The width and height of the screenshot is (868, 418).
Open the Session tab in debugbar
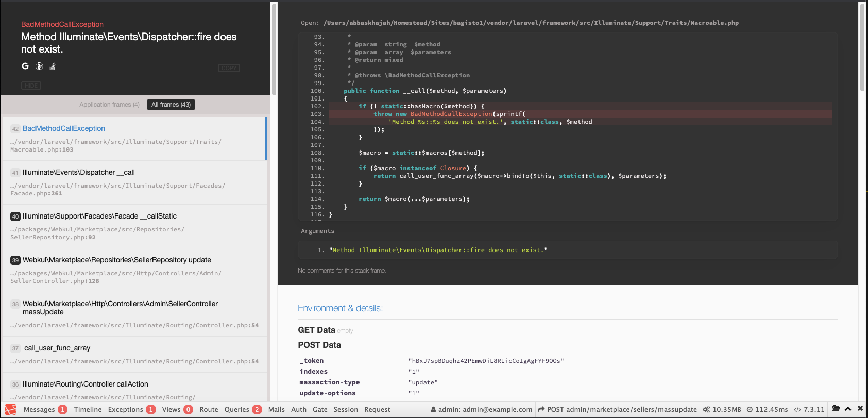pyautogui.click(x=346, y=409)
